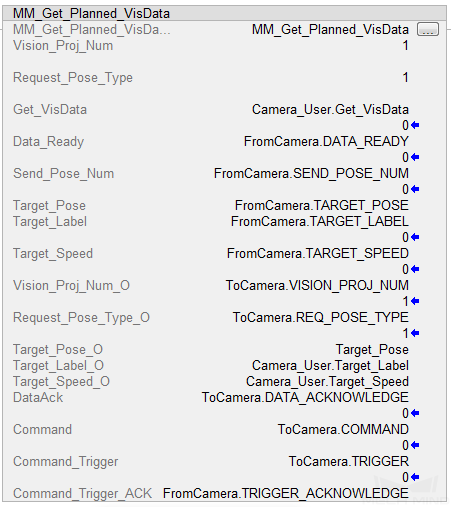Viewport: 451px width, 507px height.
Task: Click the blue arrow beside Vision_Proj_Num_O value
Action: [415, 301]
